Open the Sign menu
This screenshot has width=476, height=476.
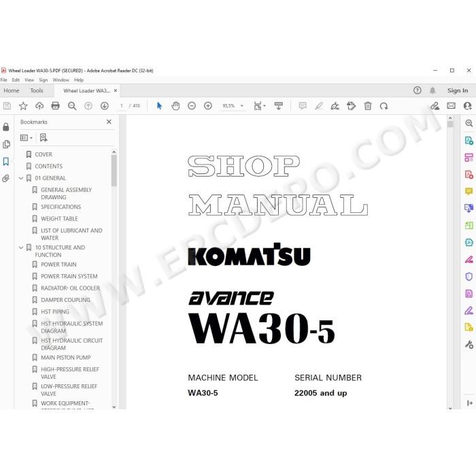[x=43, y=80]
